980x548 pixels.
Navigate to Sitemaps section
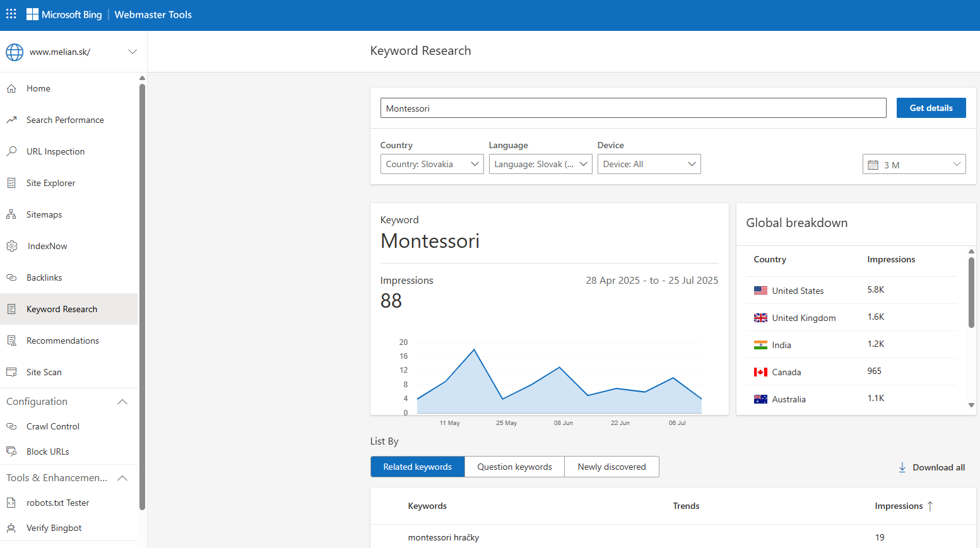[44, 214]
